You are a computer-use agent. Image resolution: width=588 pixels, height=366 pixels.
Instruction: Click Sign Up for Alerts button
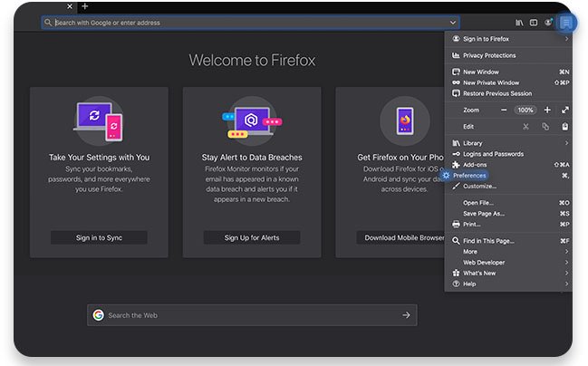tap(252, 237)
